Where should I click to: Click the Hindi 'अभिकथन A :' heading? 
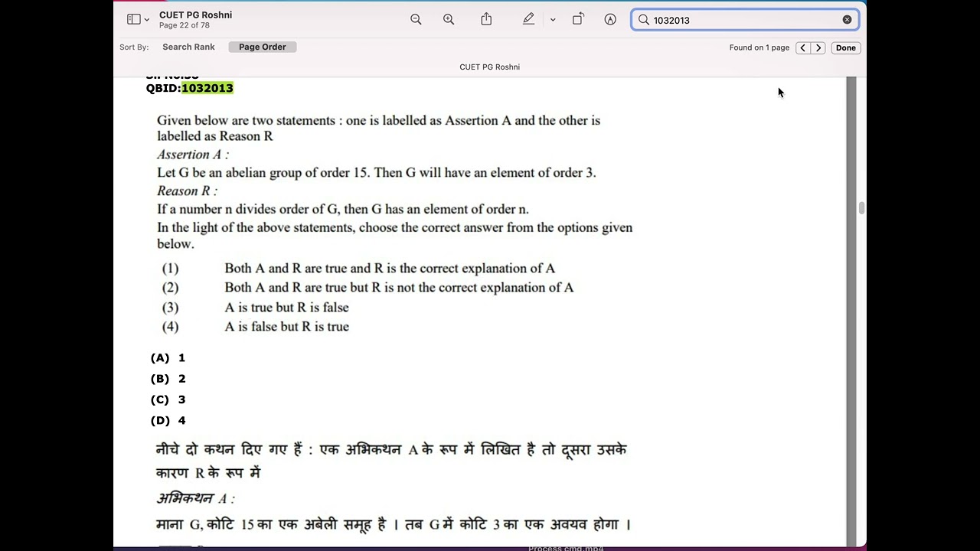[195, 499]
